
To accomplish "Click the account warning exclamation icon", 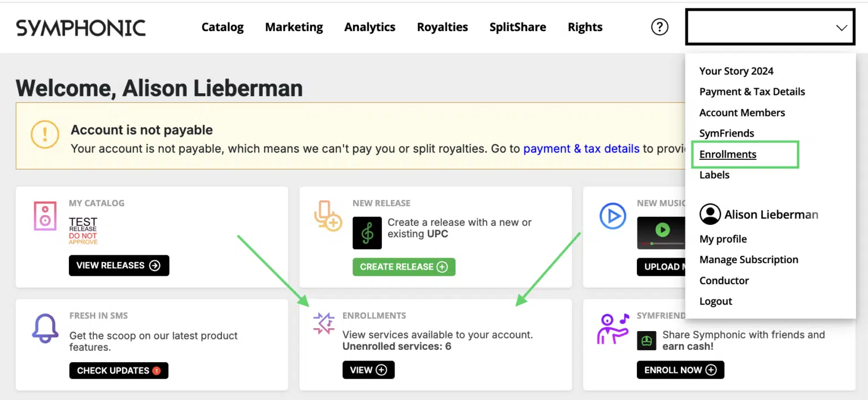I will click(x=45, y=134).
